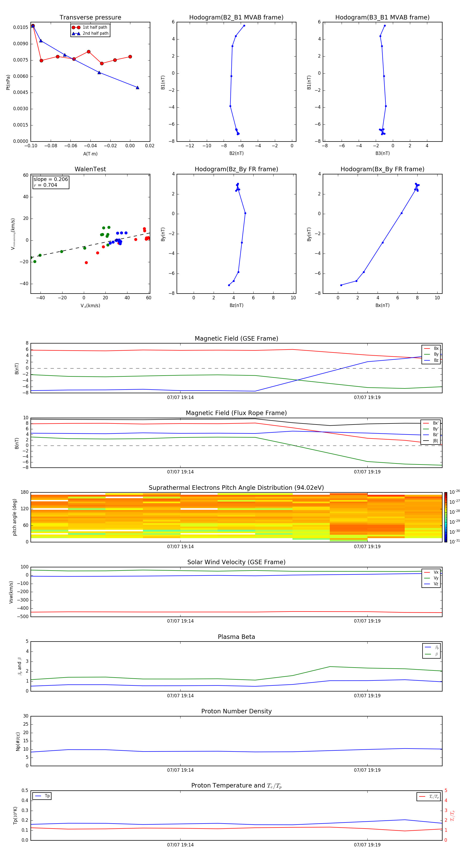Select the |B| legend entry in Flux Rope plot
The width and height of the screenshot is (473, 868).
pos(431,441)
